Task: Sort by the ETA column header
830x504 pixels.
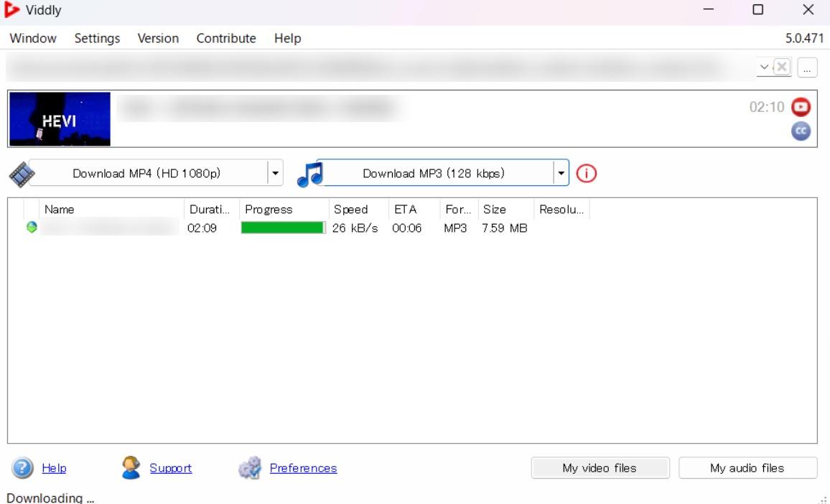Action: [414, 210]
